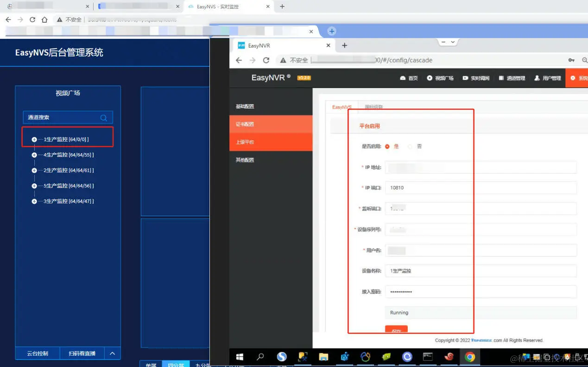Collapse the bottom panel with up chevron
The height and width of the screenshot is (367, 588).
tap(112, 354)
